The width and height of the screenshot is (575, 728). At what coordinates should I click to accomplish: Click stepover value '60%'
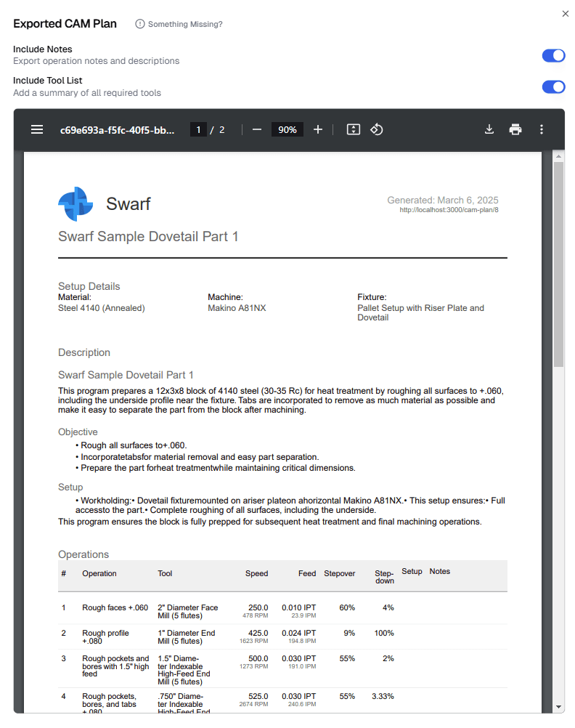point(347,607)
